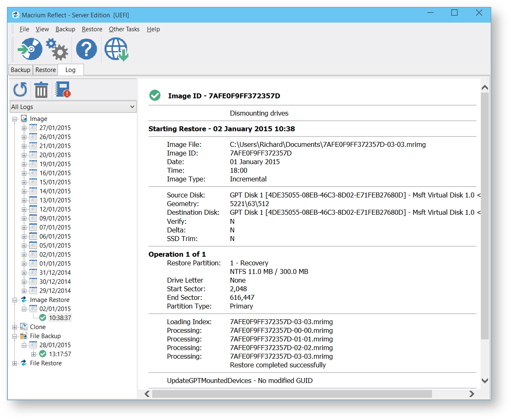Image resolution: width=511 pixels, height=420 pixels.
Task: Select the Log tab
Action: [x=71, y=70]
